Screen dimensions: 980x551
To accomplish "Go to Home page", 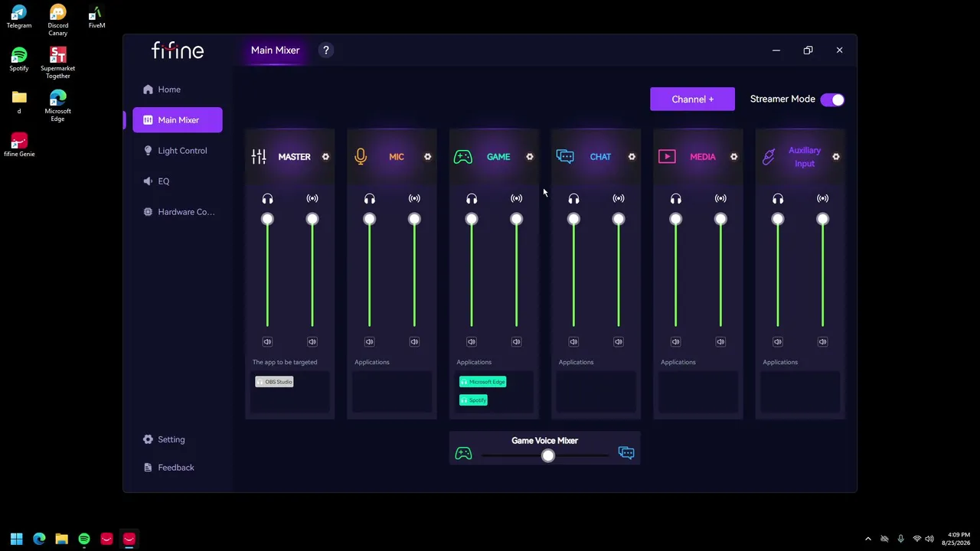I will [x=178, y=90].
